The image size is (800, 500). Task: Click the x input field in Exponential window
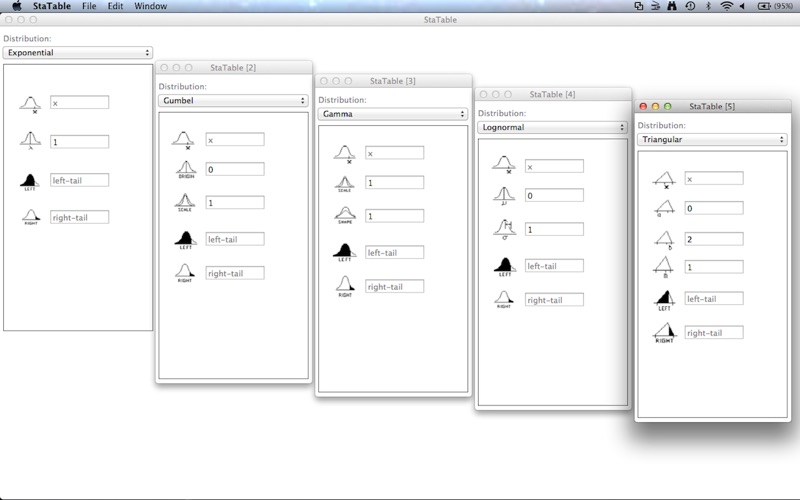point(79,102)
